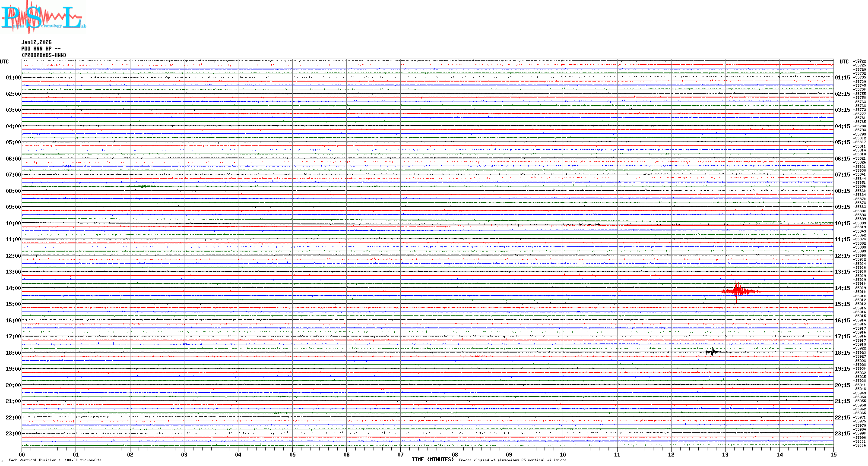Select the Jan12,2026 date text
868x466 pixels.
pyautogui.click(x=36, y=42)
